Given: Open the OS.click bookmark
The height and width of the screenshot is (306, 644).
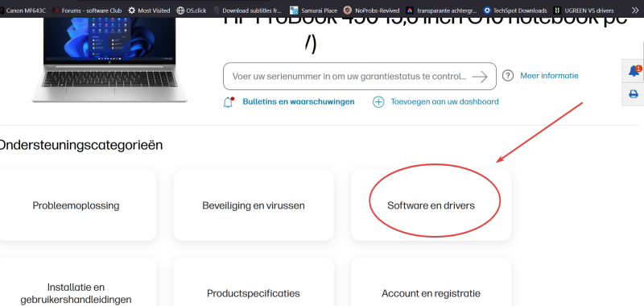Looking at the screenshot, I should point(192,10).
